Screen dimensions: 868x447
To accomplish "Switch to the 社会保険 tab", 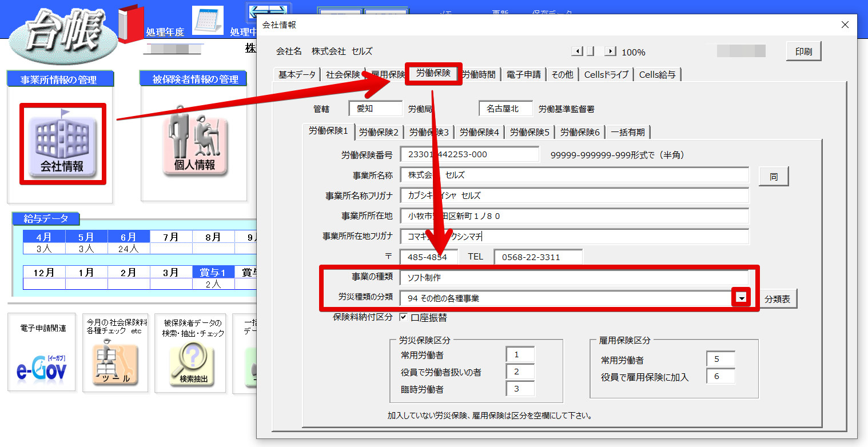I will (343, 74).
